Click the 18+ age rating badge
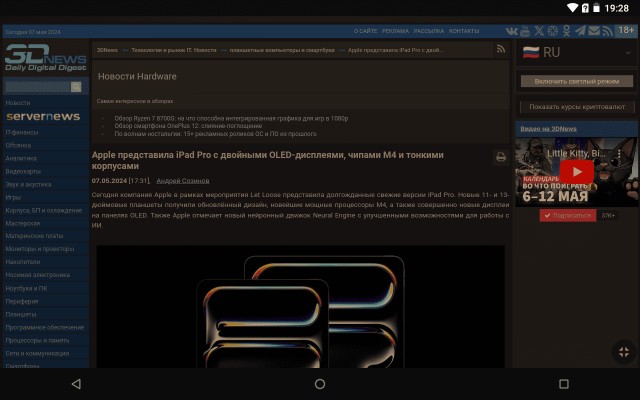This screenshot has height=400, width=640. click(x=626, y=30)
